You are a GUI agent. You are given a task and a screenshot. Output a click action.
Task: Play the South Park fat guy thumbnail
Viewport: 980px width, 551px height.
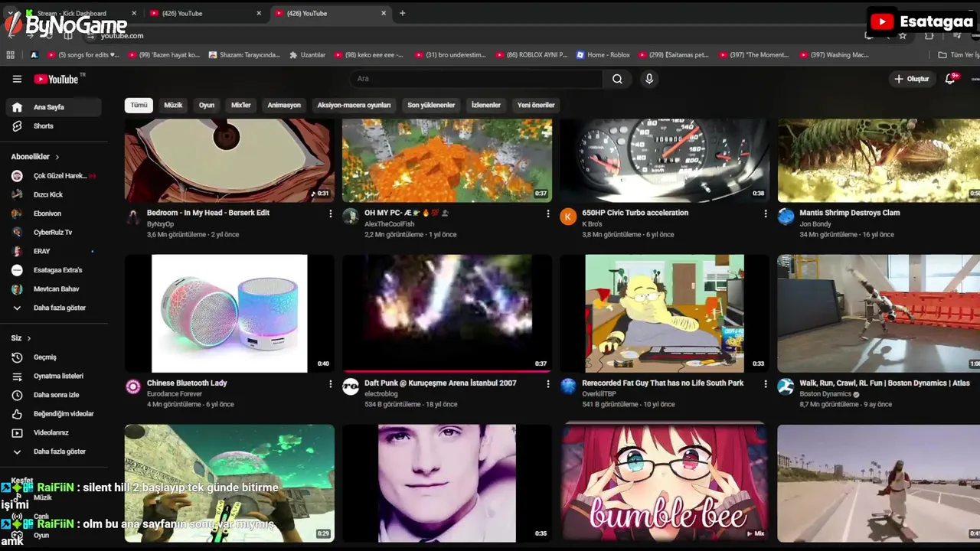665,314
